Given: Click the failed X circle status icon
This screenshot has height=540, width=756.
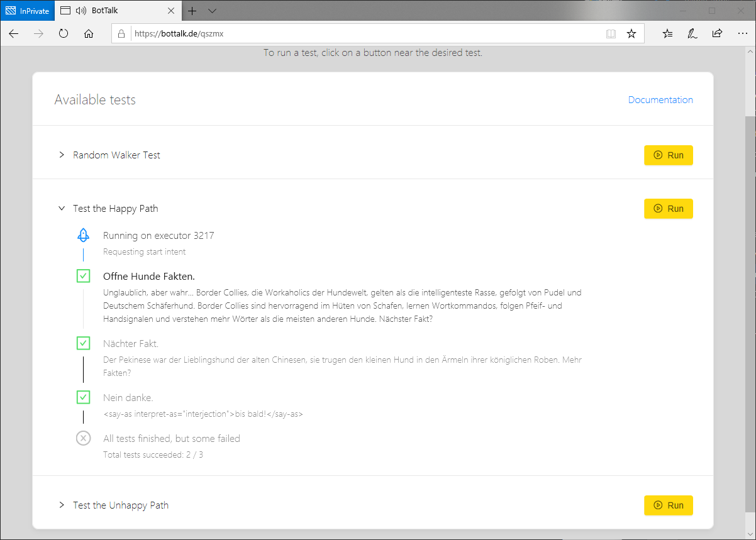Looking at the screenshot, I should (x=83, y=439).
